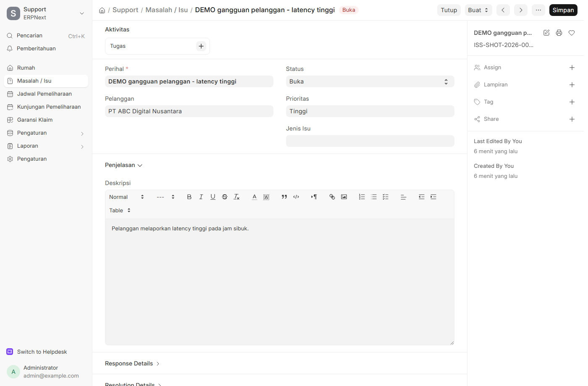
Task: Click the Pelanggan customer field
Action: click(x=189, y=111)
